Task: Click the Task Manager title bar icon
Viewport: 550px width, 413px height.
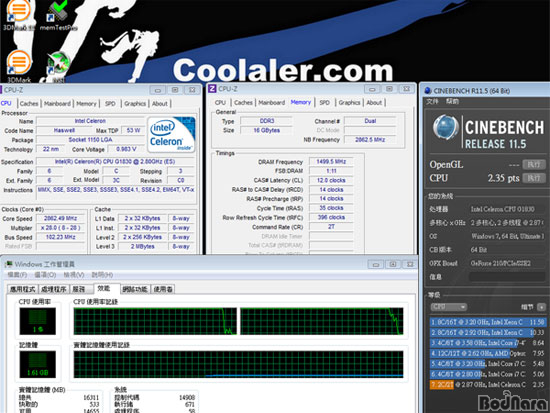Action: pyautogui.click(x=8, y=264)
